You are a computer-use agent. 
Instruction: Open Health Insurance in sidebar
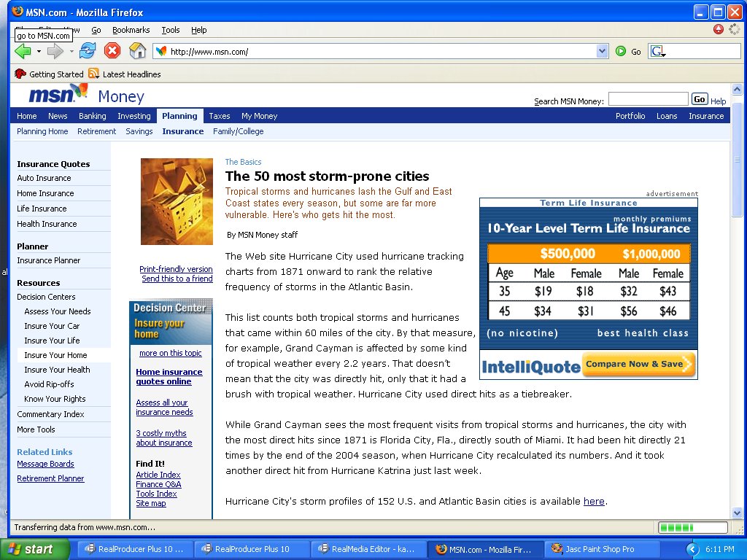[x=47, y=223]
